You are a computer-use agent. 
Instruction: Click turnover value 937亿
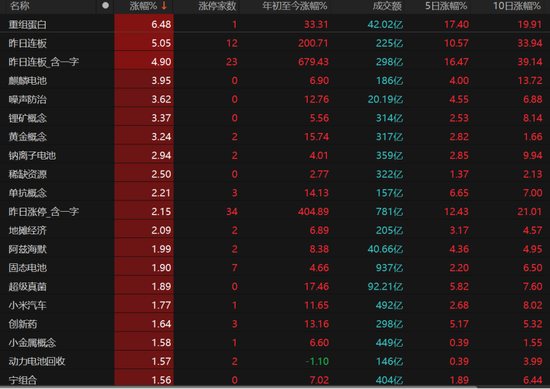[x=389, y=268]
